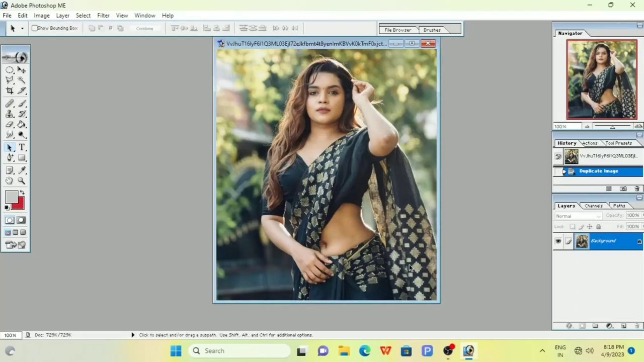
Task: Open the status bar info arrow
Action: (x=133, y=335)
